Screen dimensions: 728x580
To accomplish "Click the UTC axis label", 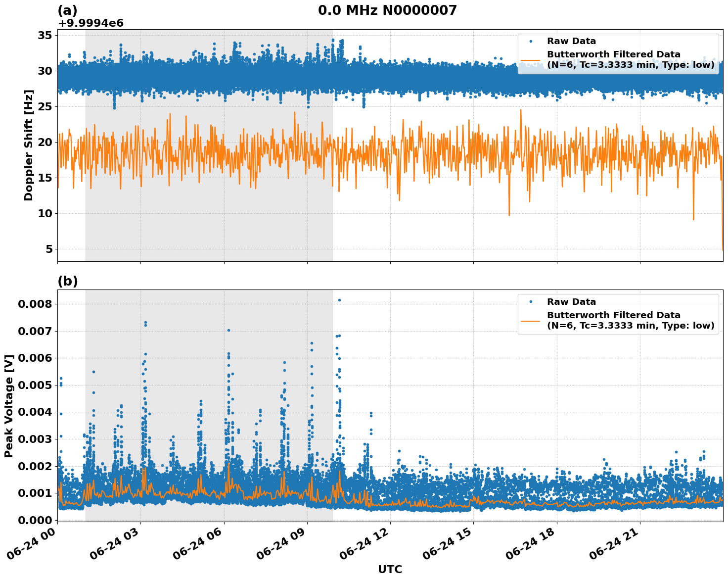I will click(x=389, y=570).
